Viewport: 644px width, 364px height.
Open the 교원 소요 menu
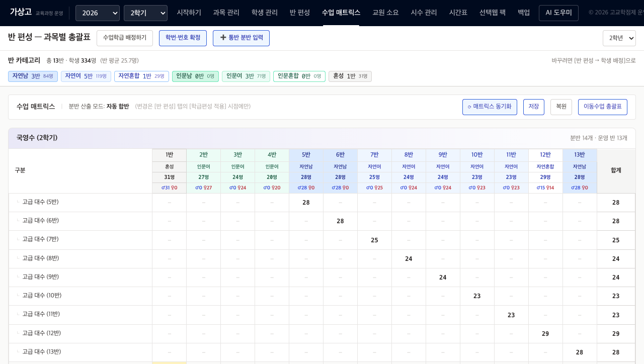[385, 13]
